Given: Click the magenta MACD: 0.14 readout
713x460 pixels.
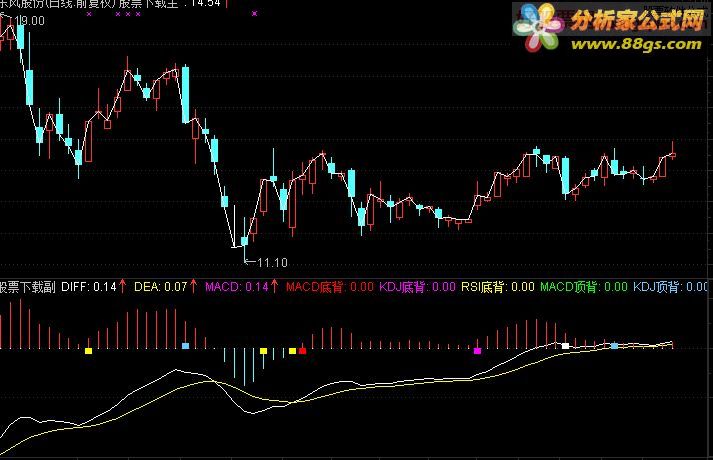Looking at the screenshot, I should click(237, 287).
